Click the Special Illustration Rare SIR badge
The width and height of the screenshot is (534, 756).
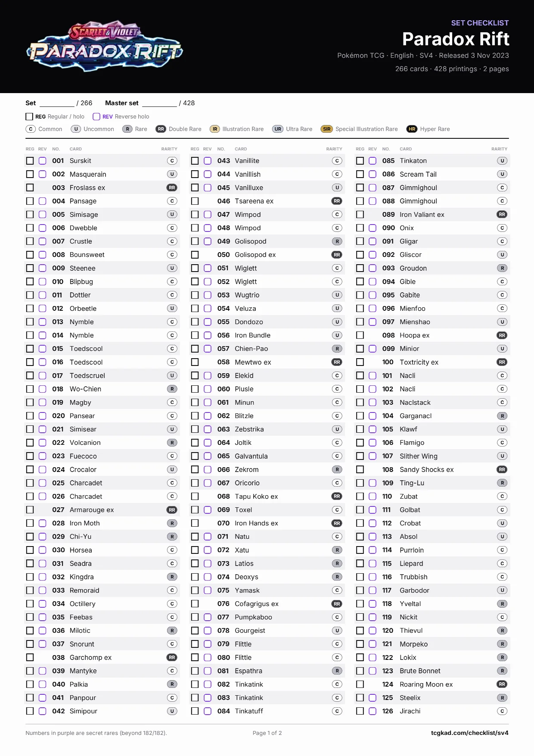pyautogui.click(x=327, y=129)
